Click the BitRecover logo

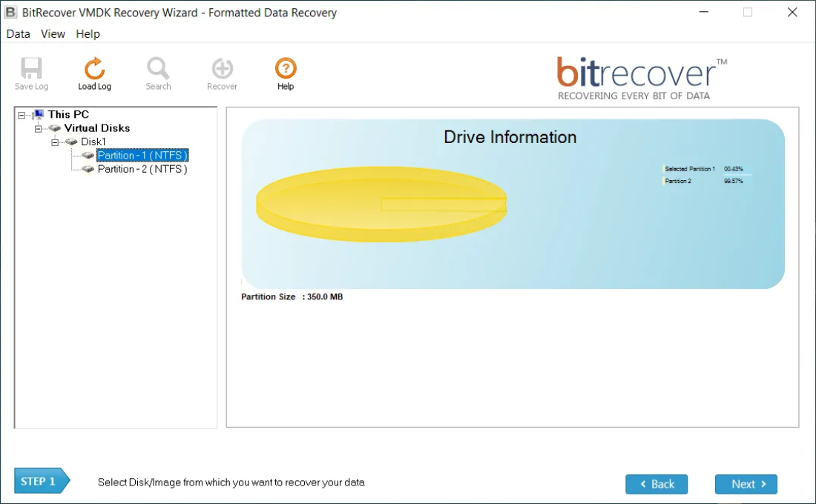point(639,73)
